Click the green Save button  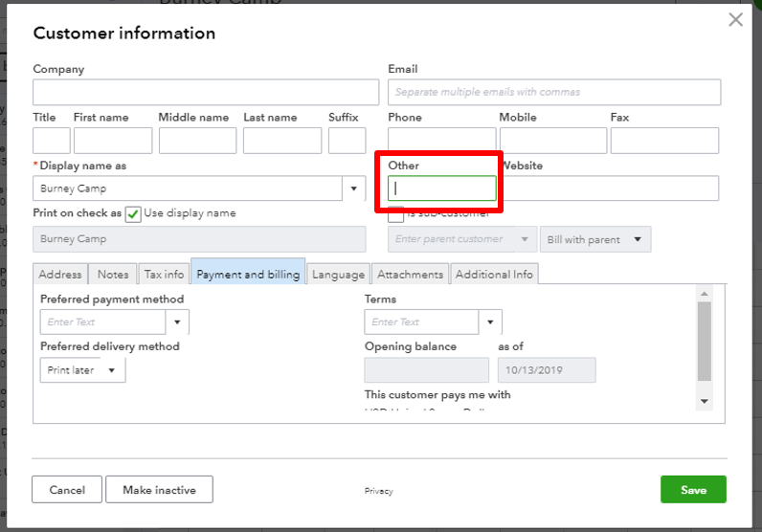pyautogui.click(x=693, y=490)
